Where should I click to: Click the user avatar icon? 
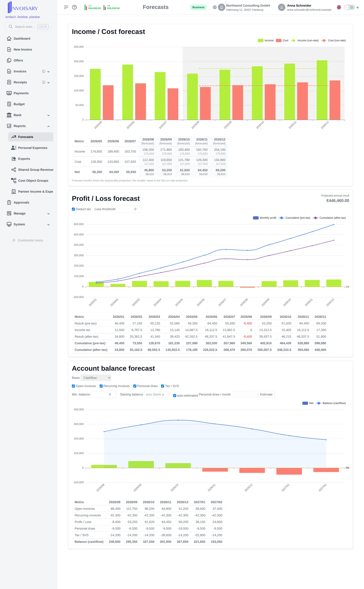tap(281, 7)
